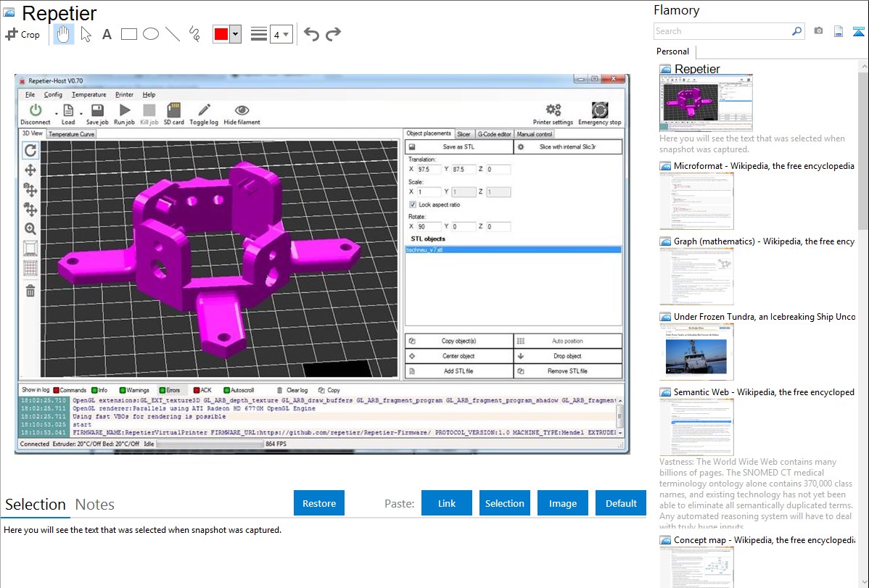Undo the last annotation

(x=311, y=34)
